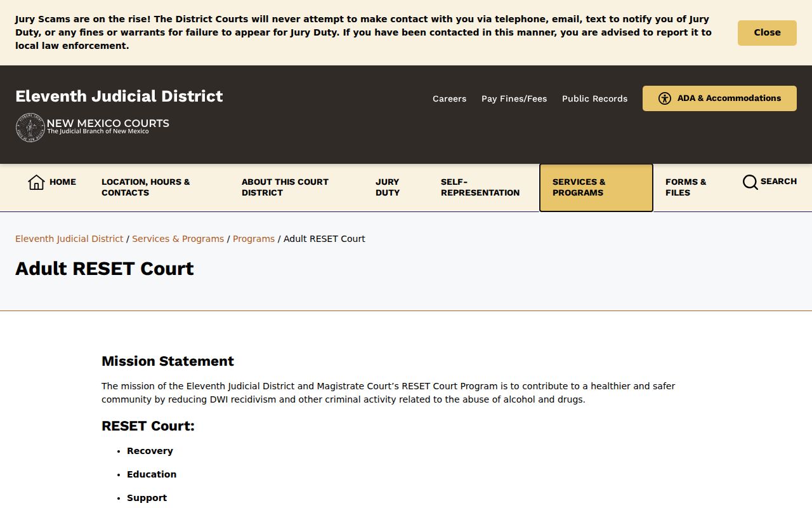Click the SEARCH label in navigation
Screen dimensions: 812x508
click(778, 182)
